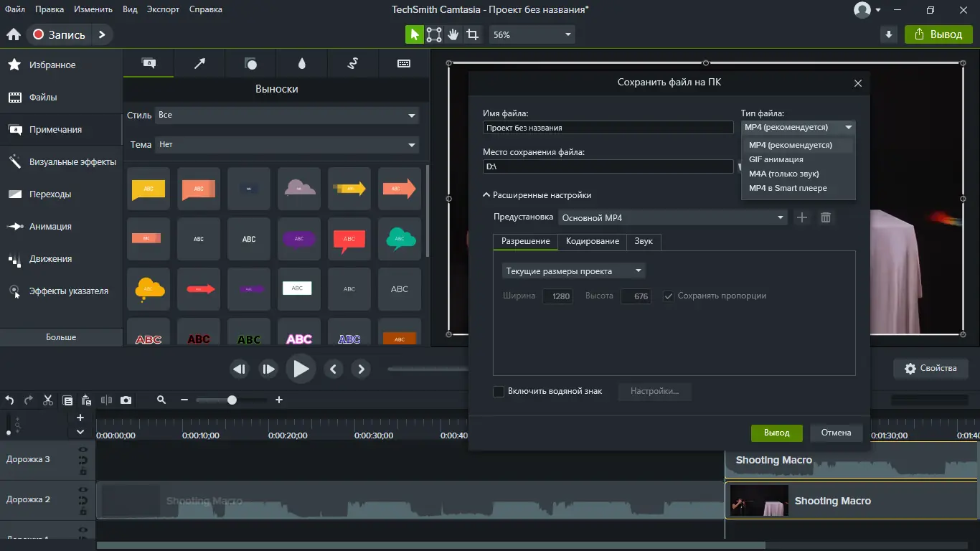The height and width of the screenshot is (551, 980).
Task: Select the pan hand tool
Action: [453, 34]
